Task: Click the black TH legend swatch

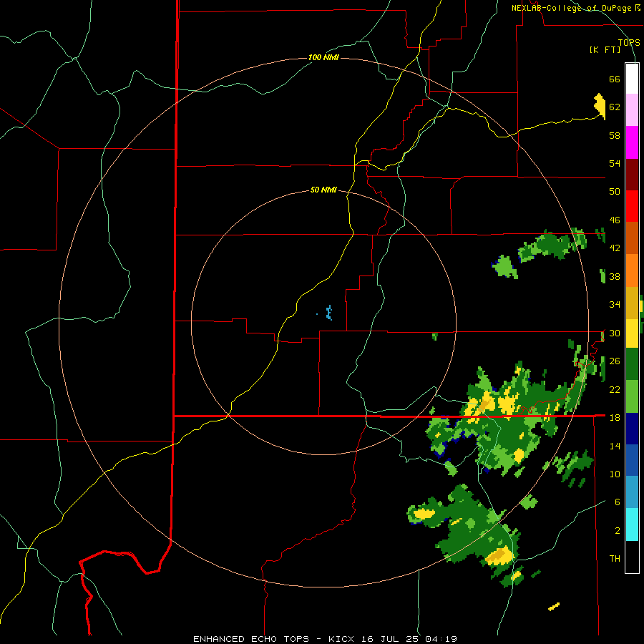Action: pyautogui.click(x=632, y=557)
